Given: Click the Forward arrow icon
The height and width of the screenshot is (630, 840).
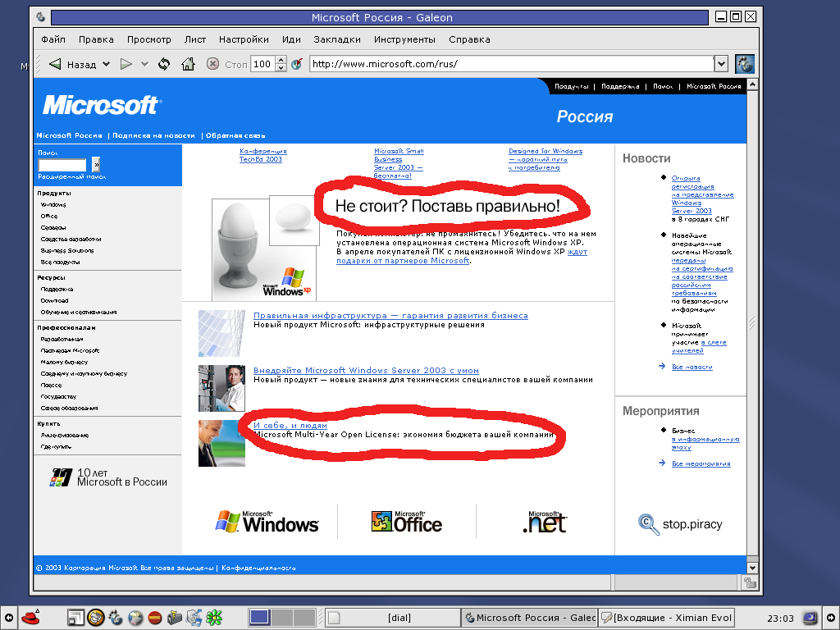Looking at the screenshot, I should 126,64.
